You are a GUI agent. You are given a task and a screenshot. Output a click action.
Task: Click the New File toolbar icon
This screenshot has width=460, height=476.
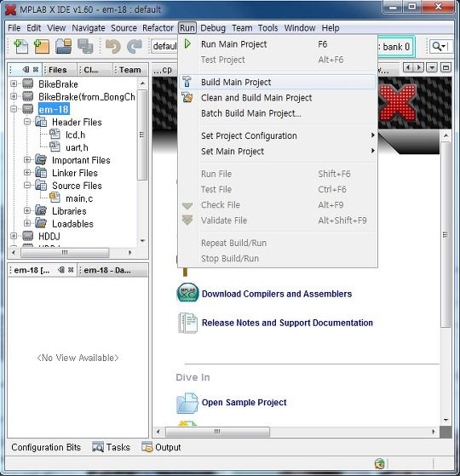(21, 47)
